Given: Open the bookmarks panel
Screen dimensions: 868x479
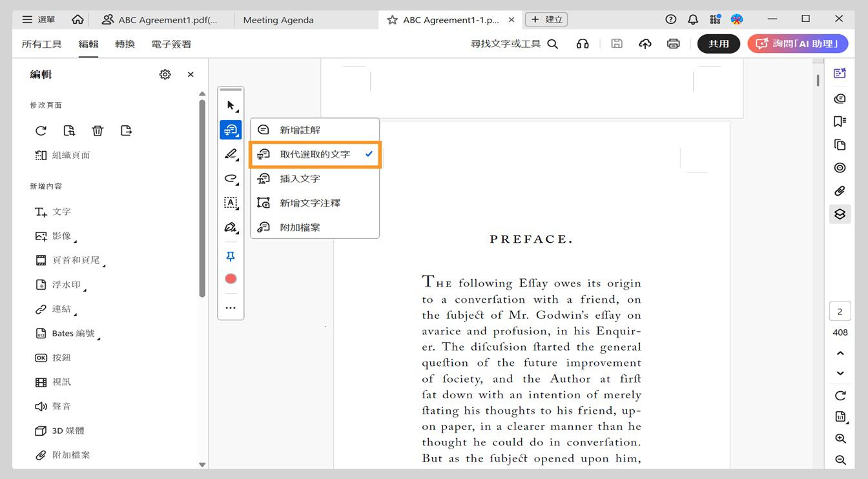Looking at the screenshot, I should 840,121.
